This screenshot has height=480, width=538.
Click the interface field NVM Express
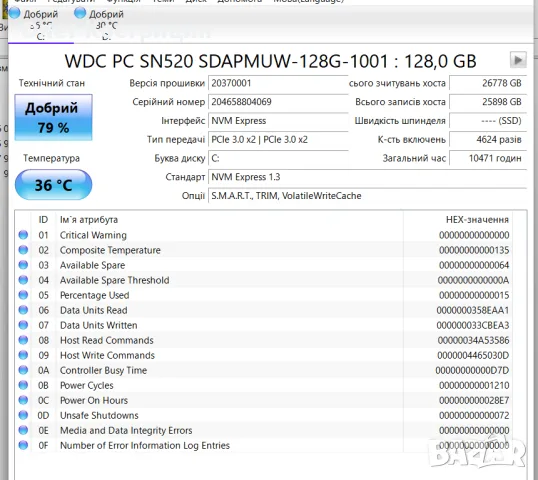(278, 121)
